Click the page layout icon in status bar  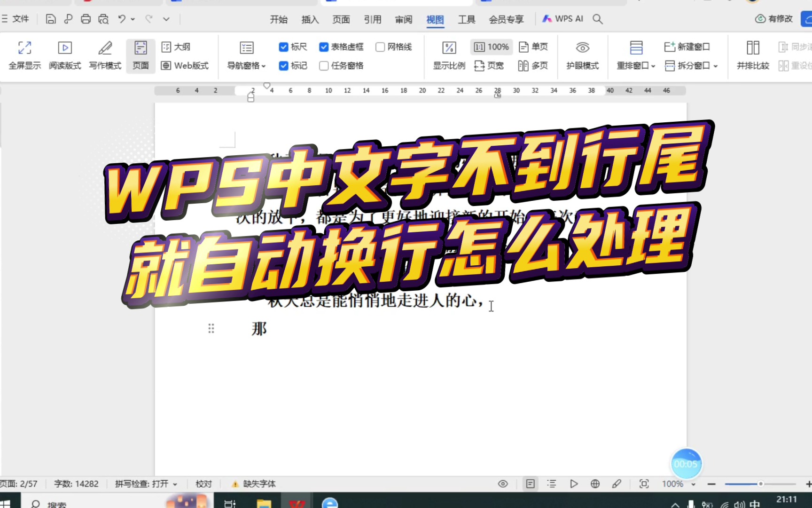(530, 484)
